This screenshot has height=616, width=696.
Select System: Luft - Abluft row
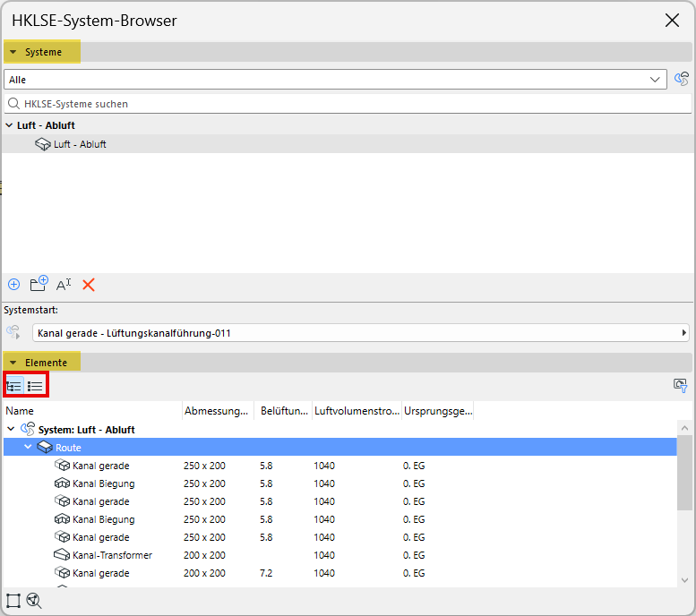(x=340, y=429)
